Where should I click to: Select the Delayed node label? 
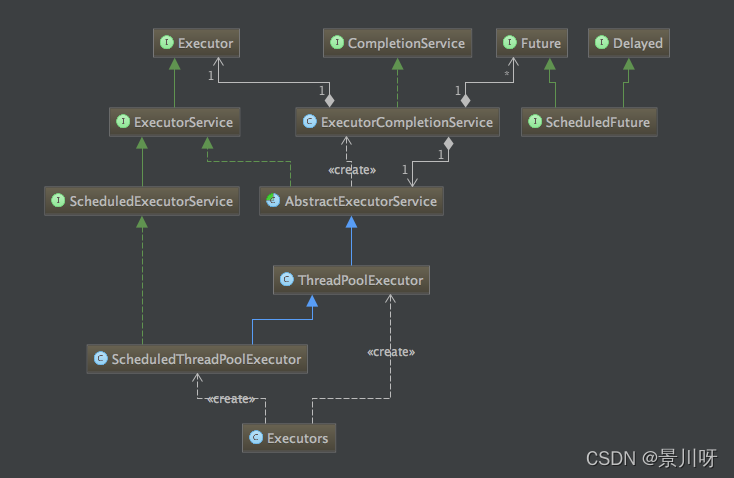point(638,44)
